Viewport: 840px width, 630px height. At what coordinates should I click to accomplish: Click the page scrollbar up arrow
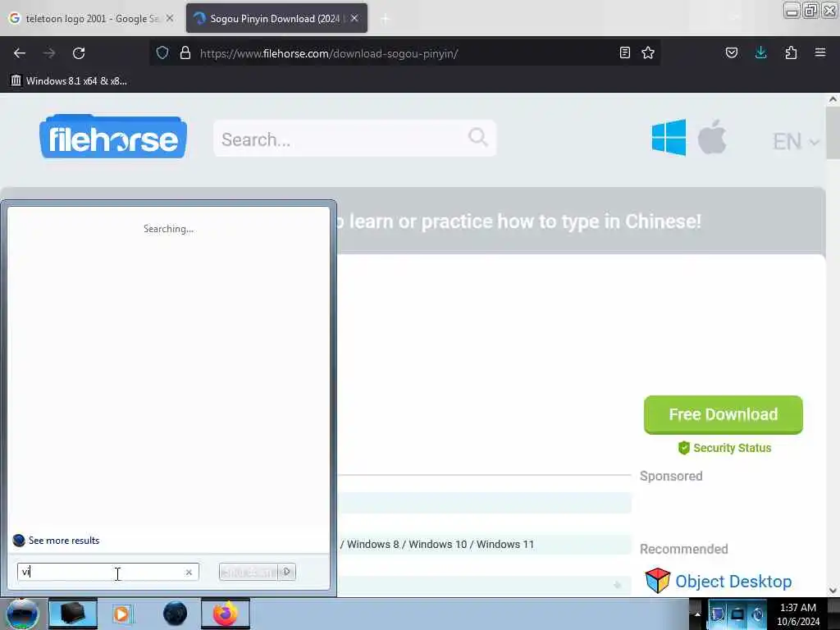pyautogui.click(x=833, y=99)
